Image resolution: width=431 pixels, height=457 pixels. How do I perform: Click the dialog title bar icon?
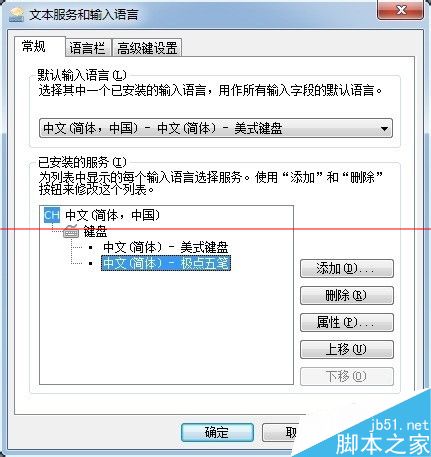(17, 14)
